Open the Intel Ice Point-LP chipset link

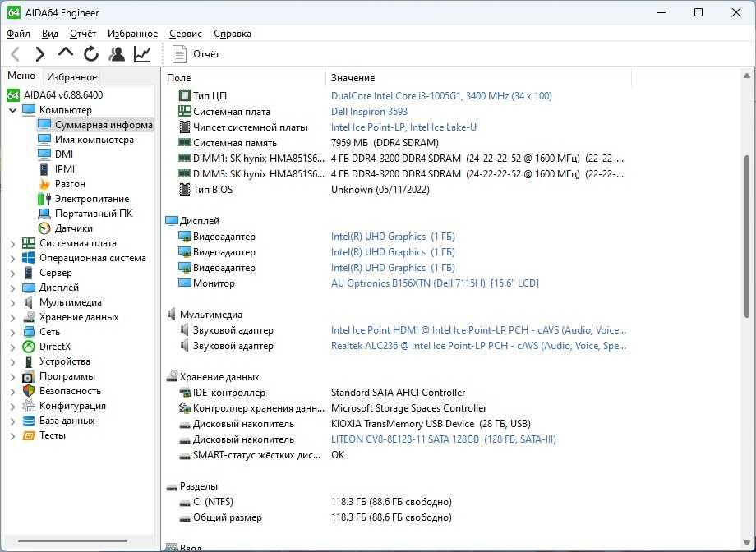403,127
